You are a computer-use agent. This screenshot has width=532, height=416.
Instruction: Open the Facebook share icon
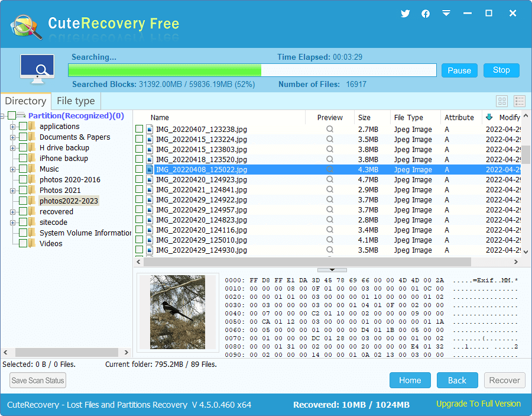coord(426,14)
